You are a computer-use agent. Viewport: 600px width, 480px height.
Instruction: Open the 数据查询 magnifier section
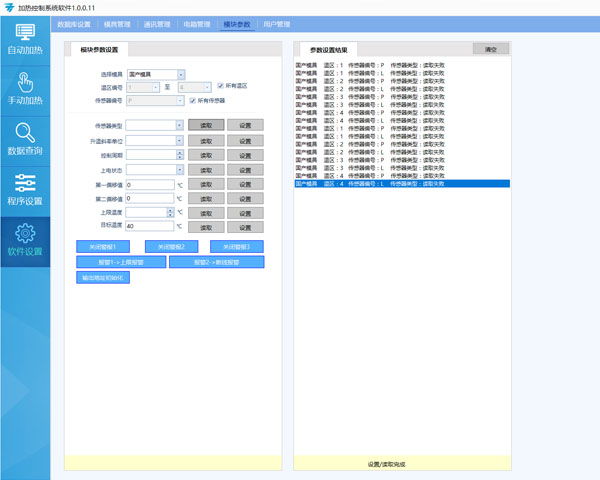click(x=25, y=138)
